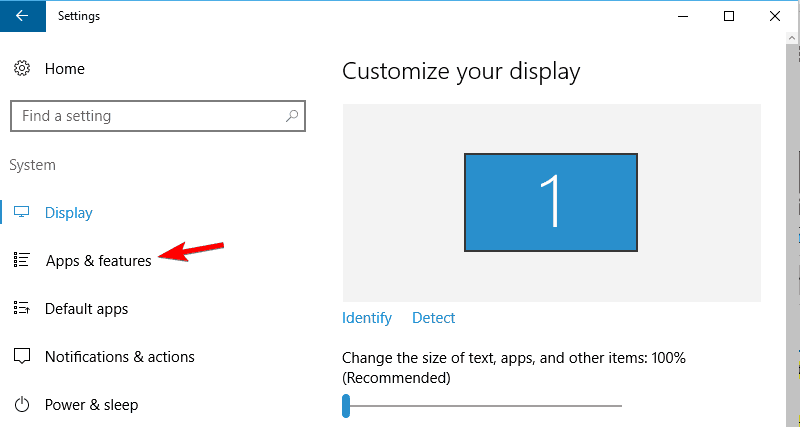Go to Notifications & actions
Screen dimensions: 800x427
point(119,357)
